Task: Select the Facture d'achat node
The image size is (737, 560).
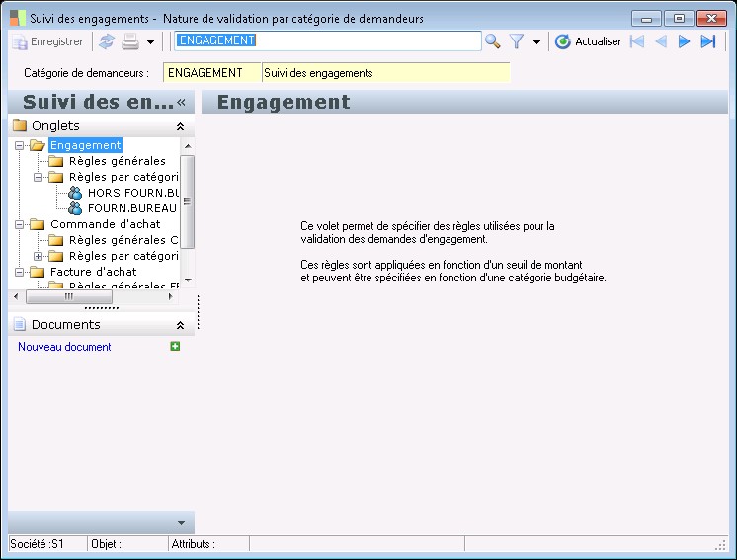Action: (x=93, y=272)
